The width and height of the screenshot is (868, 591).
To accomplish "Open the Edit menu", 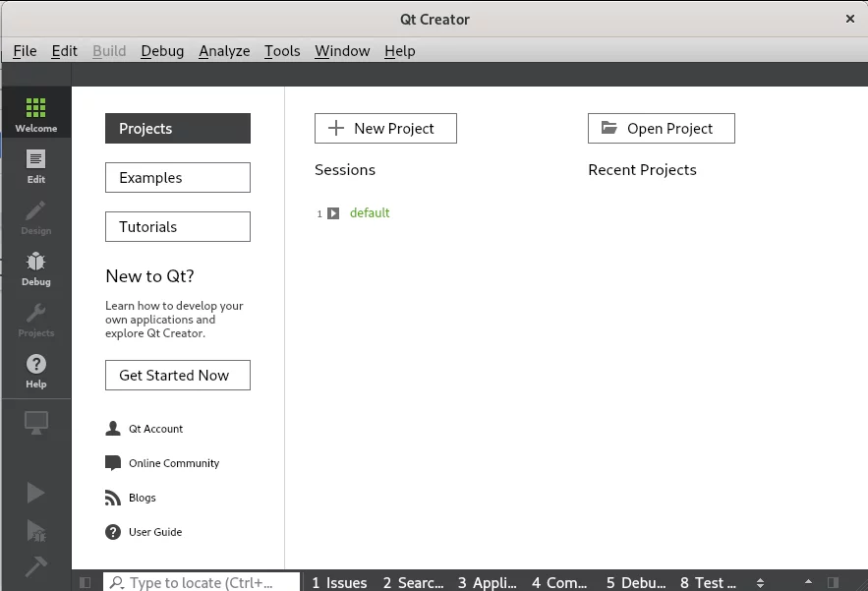I will [64, 51].
